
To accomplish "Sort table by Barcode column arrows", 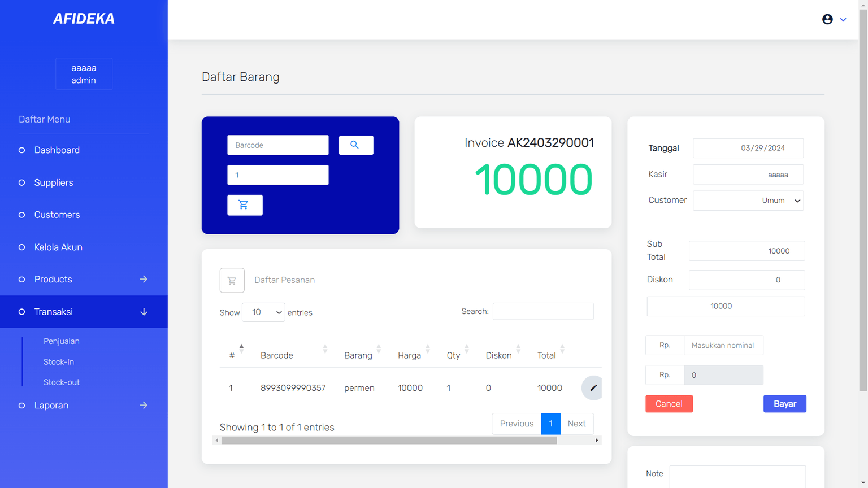I will [x=325, y=349].
